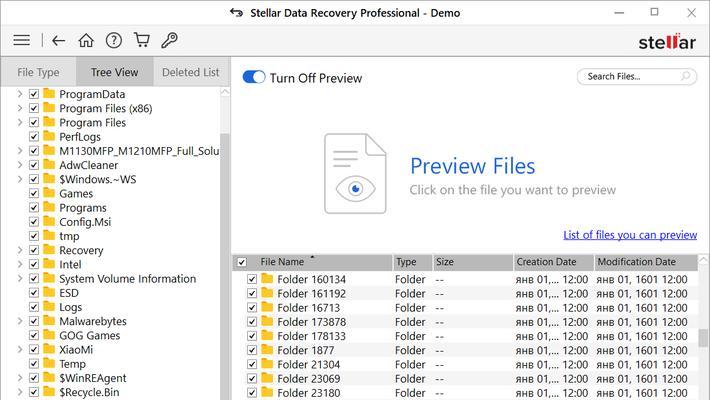This screenshot has width=710, height=400.
Task: Go back using the arrow icon
Action: [58, 41]
